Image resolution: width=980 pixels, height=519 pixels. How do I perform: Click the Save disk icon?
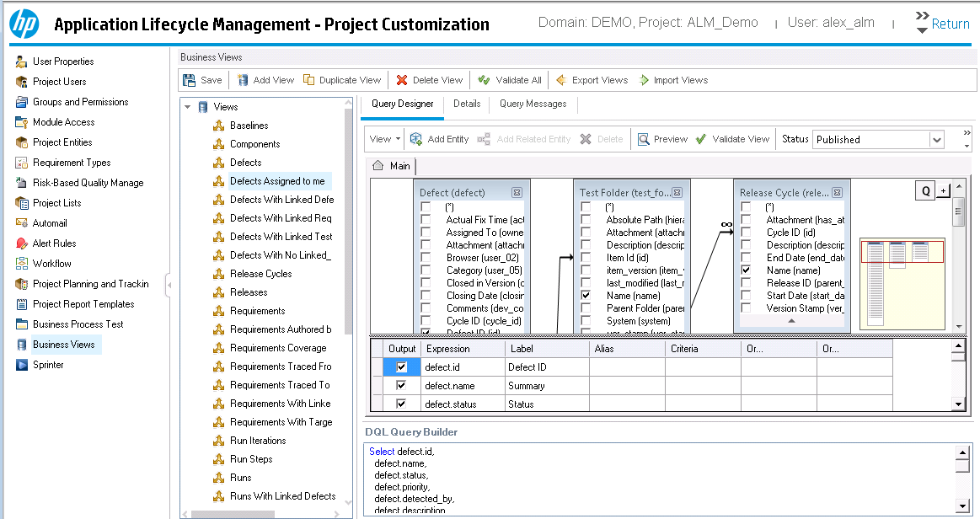pyautogui.click(x=189, y=80)
